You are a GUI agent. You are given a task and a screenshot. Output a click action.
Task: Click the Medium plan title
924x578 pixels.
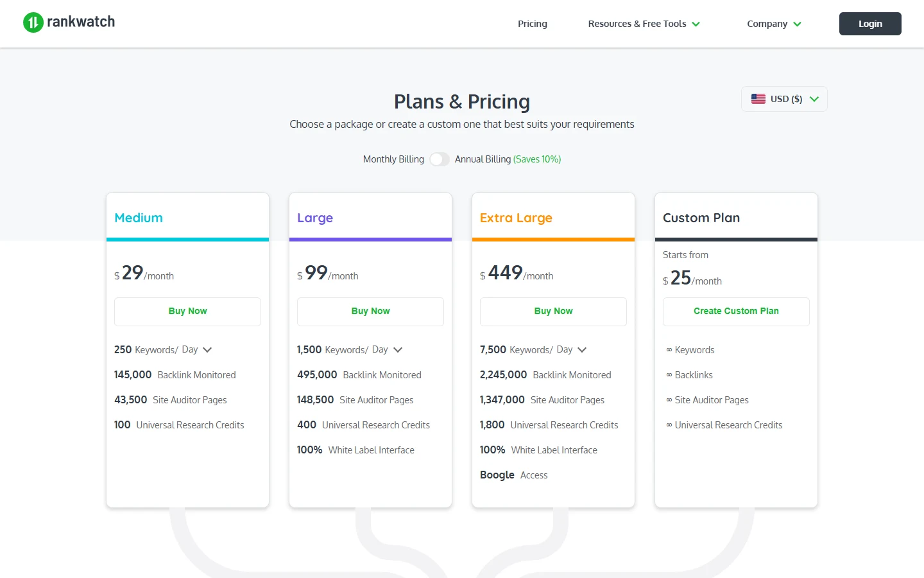(139, 218)
